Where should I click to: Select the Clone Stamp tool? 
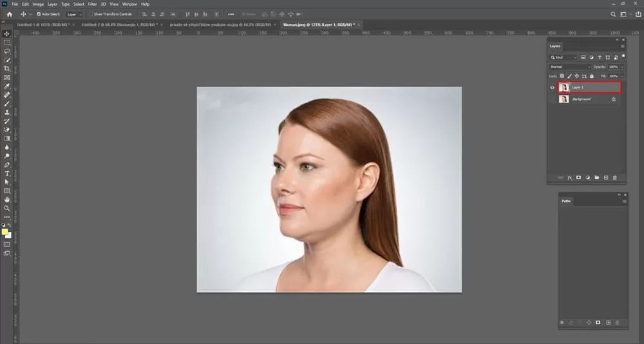point(7,112)
